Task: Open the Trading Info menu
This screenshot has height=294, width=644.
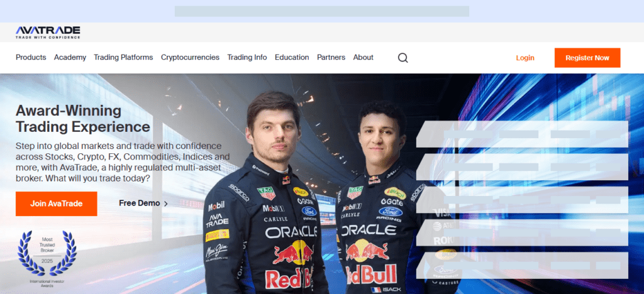Action: point(247,57)
